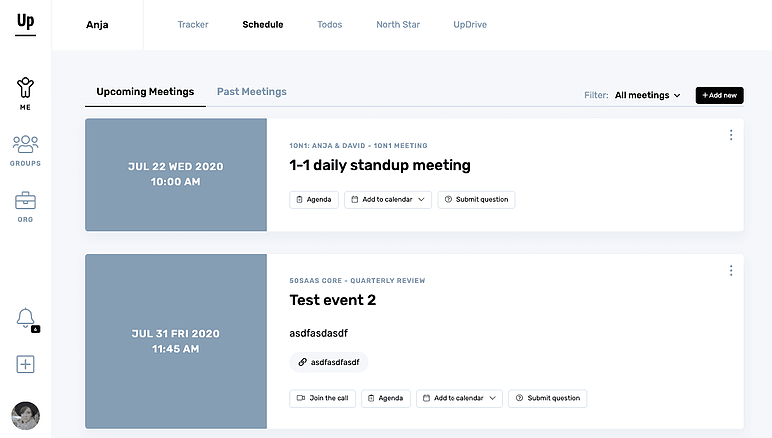Expand Add to calendar for 1-1 standup
This screenshot has width=772, height=438.
[388, 200]
